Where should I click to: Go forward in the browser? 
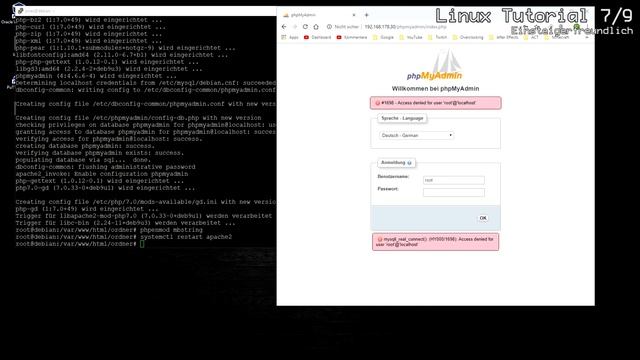(x=295, y=27)
